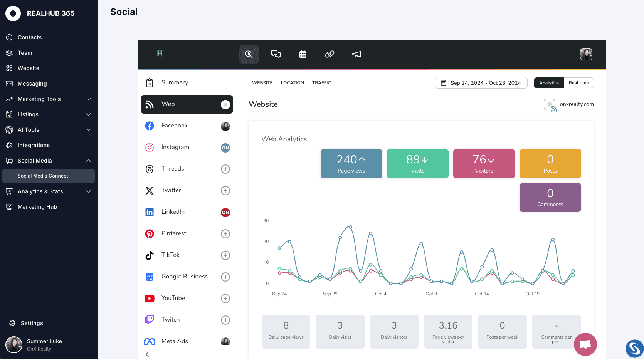Switch to Real time analytics mode
Viewport: 644px width, 359px height.
(578, 83)
